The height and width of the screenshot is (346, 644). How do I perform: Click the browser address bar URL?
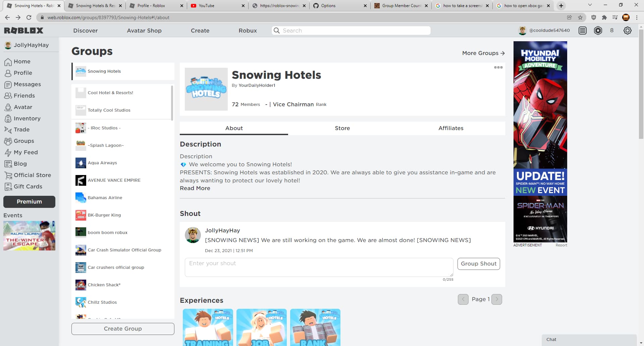pyautogui.click(x=108, y=17)
